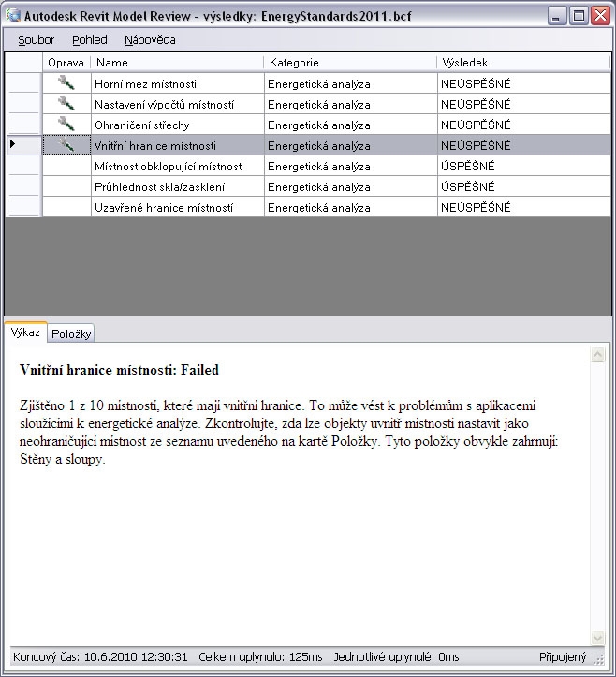Click report scrollbar down arrow

(x=598, y=638)
